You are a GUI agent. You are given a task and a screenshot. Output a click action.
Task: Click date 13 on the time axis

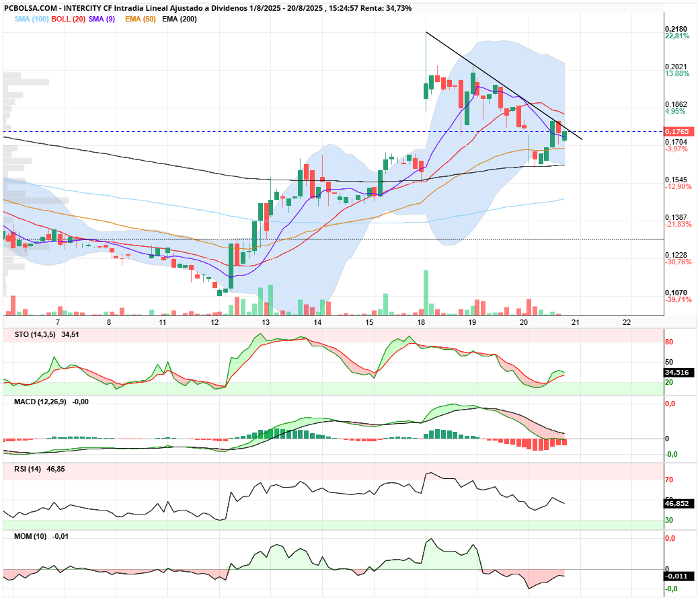point(266,322)
